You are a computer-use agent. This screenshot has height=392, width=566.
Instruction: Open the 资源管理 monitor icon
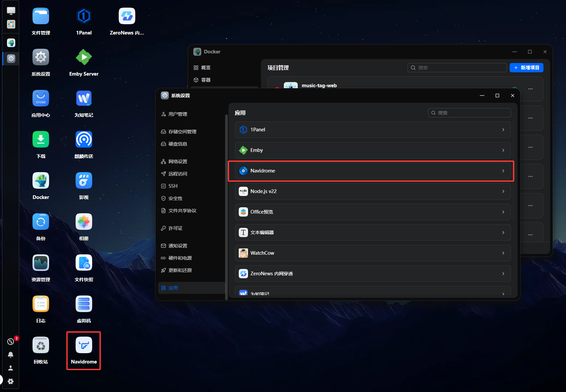pyautogui.click(x=41, y=263)
